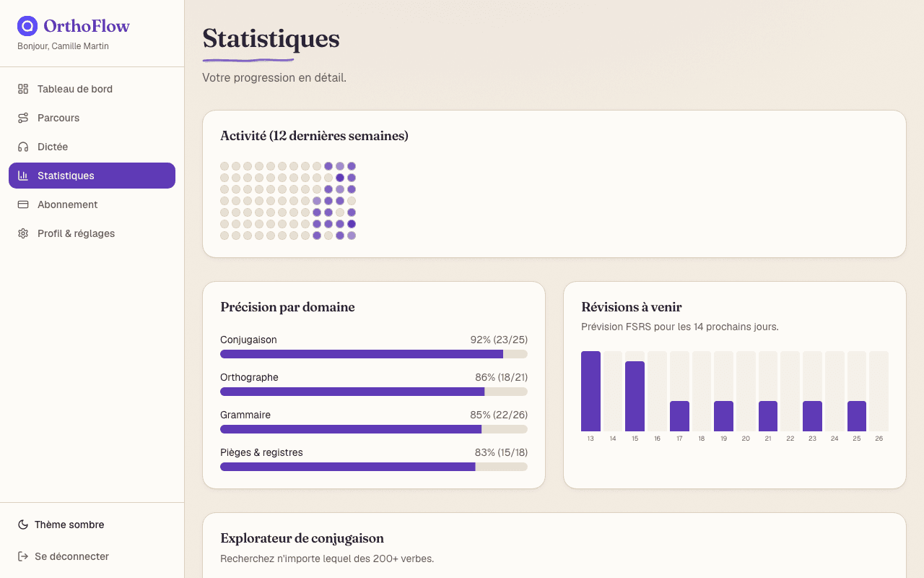Click the revision bar for day 25
The height and width of the screenshot is (578, 924).
(857, 416)
